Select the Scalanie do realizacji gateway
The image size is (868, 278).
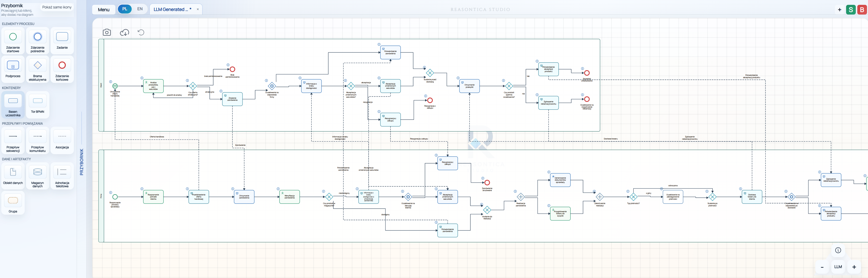(487, 210)
